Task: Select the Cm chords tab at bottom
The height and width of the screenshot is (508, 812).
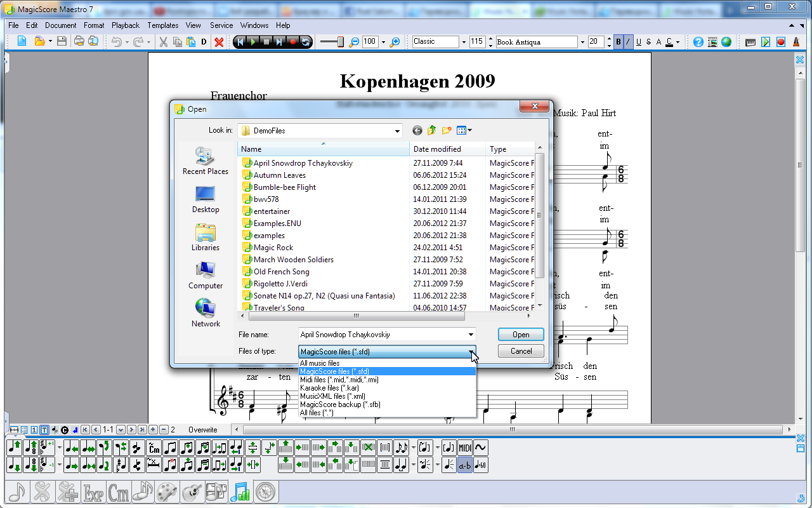Action: coord(119,491)
